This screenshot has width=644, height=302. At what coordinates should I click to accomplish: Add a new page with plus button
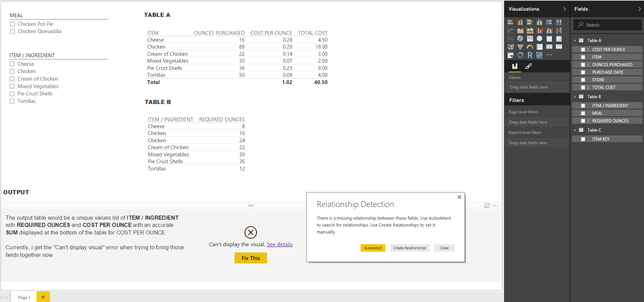coord(43,297)
